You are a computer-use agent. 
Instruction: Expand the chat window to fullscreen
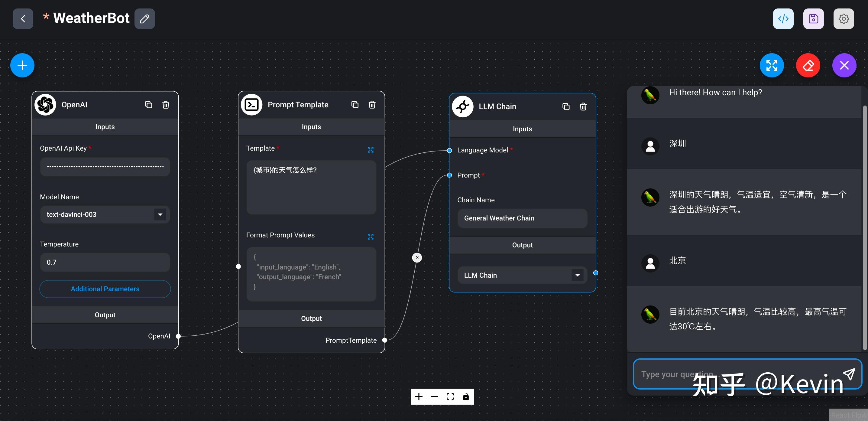[771, 65]
